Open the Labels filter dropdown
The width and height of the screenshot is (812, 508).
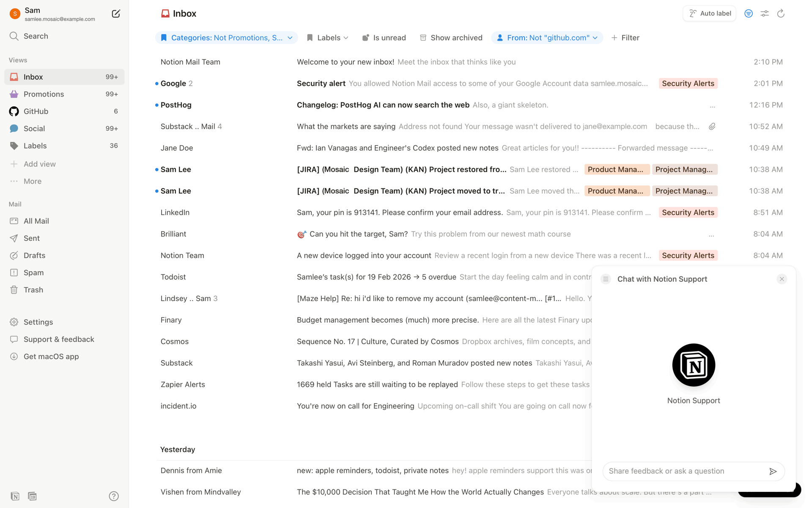click(327, 38)
